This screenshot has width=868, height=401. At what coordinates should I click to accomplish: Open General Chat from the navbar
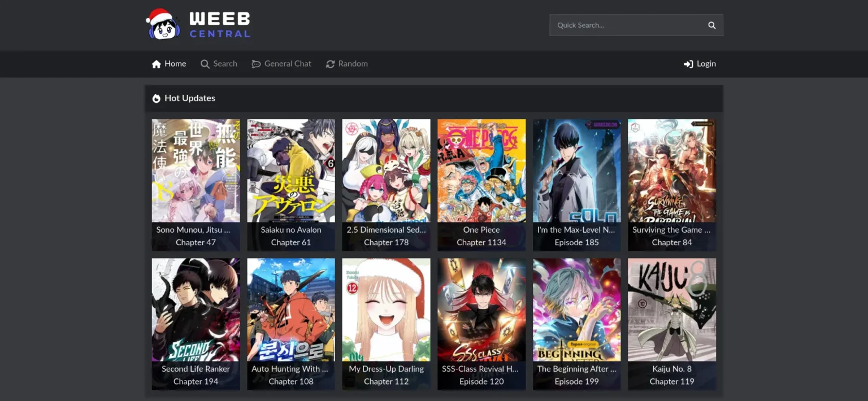coord(281,64)
